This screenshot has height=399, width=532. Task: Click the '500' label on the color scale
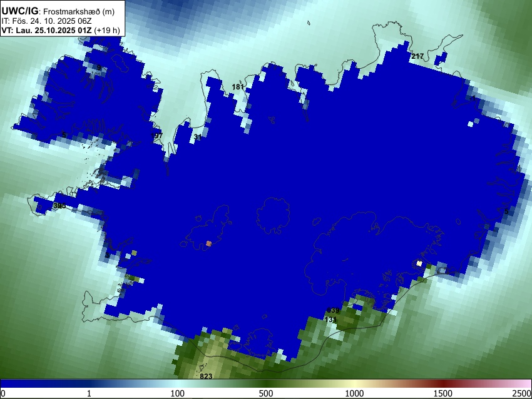pos(266,393)
